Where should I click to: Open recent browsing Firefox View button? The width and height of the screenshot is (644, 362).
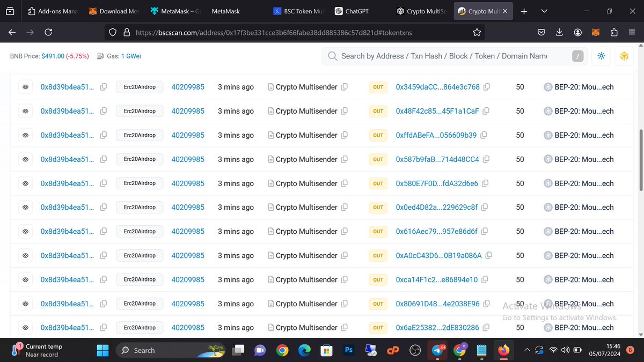pyautogui.click(x=10, y=11)
